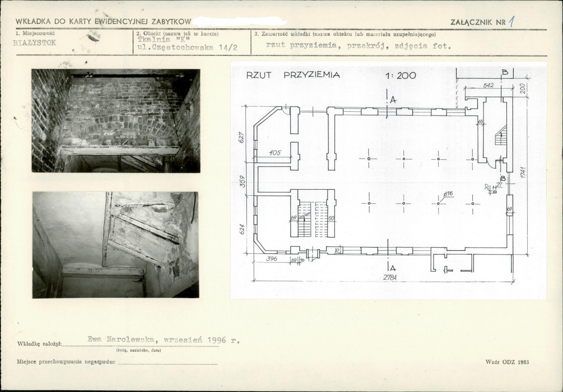Click the double staircase symbol in lower-left plan
Viewport: 563px width, 392px height.
point(313,219)
